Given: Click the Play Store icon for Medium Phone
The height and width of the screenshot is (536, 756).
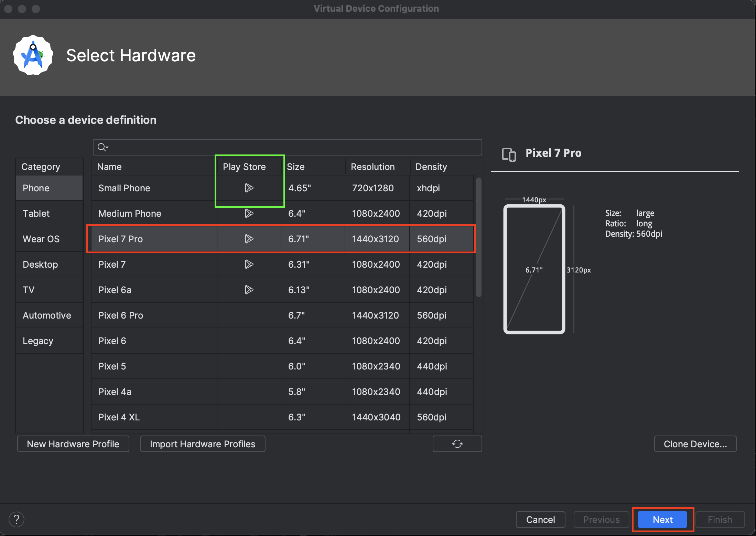Looking at the screenshot, I should click(249, 213).
